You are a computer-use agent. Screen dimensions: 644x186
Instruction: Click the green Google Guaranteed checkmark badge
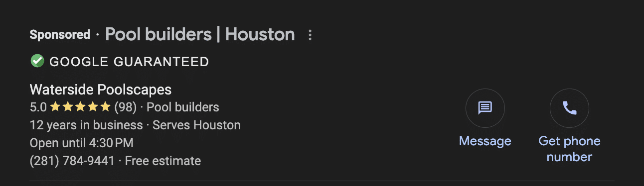coord(37,61)
